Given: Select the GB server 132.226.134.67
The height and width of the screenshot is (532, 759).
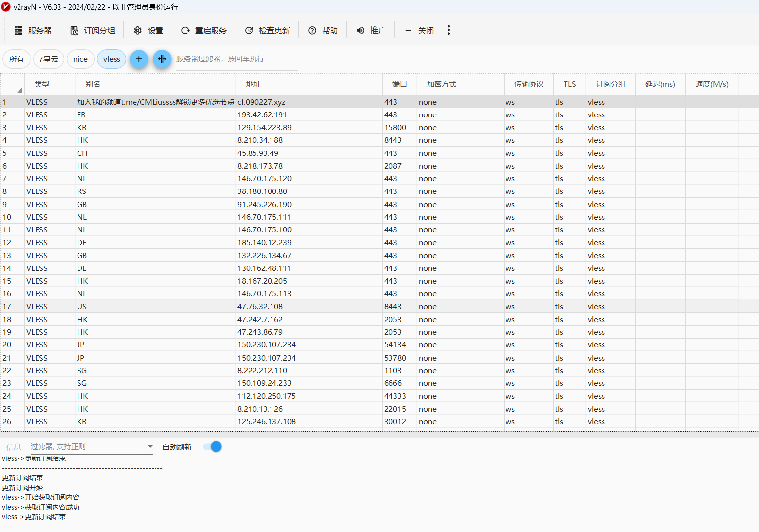Looking at the screenshot, I should [x=379, y=255].
